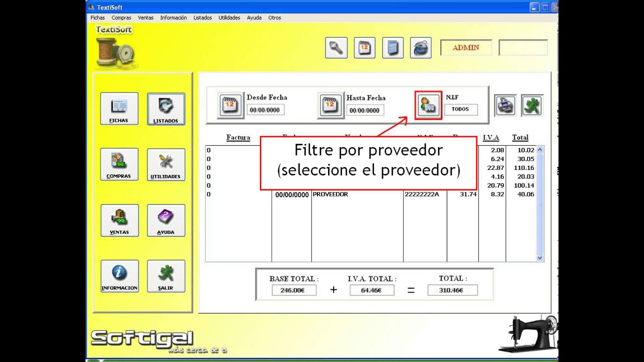644x362 pixels.
Task: Pick a Hasta Fecha calendar date
Action: pos(330,105)
